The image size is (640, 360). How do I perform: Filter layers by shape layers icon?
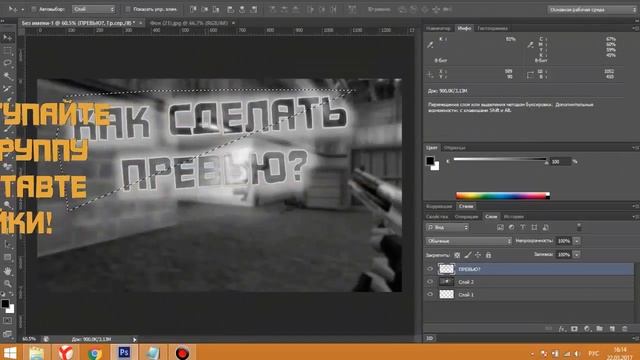(534, 227)
